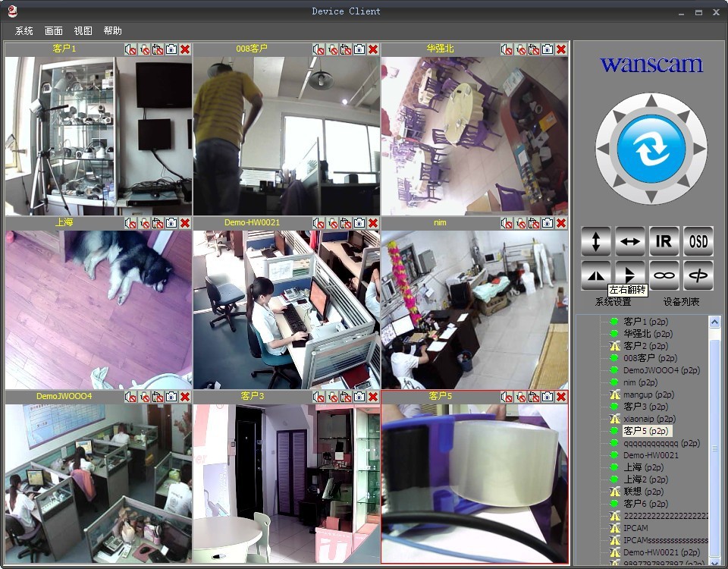Toggle the speaker audio icon for nim camera
The height and width of the screenshot is (569, 728).
pyautogui.click(x=507, y=223)
